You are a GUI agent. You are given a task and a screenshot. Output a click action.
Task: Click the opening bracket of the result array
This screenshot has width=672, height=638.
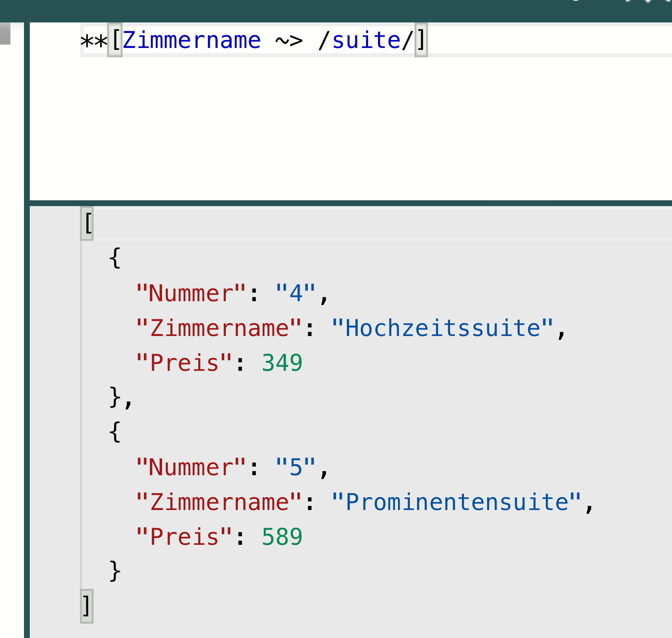(x=87, y=223)
